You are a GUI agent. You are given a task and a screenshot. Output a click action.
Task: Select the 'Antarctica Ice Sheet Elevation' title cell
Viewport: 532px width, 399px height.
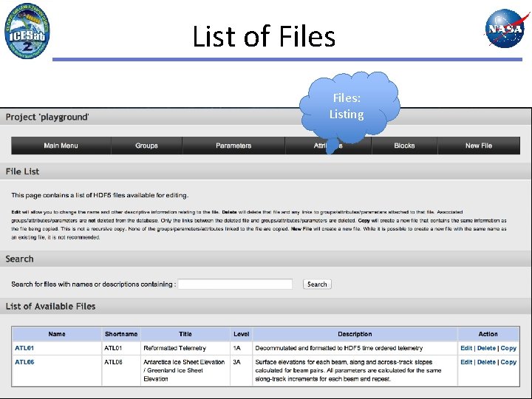tap(184, 370)
